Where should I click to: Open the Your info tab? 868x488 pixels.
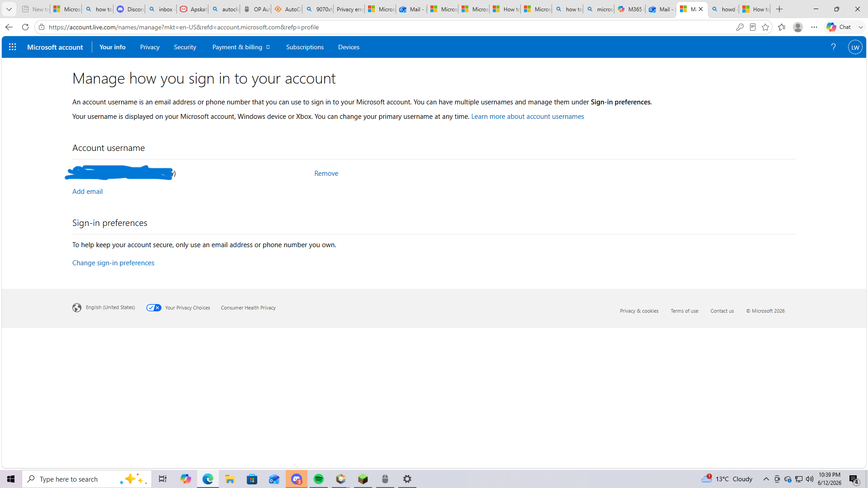[113, 47]
